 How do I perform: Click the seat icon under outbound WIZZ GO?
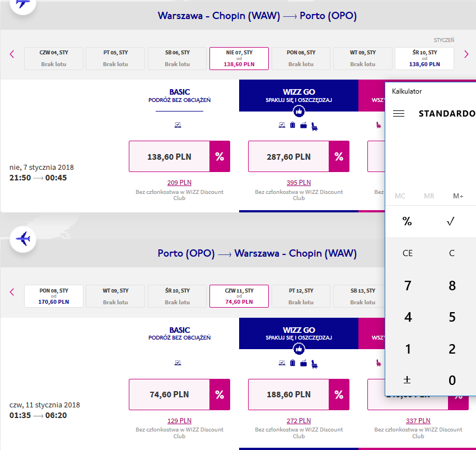315,127
